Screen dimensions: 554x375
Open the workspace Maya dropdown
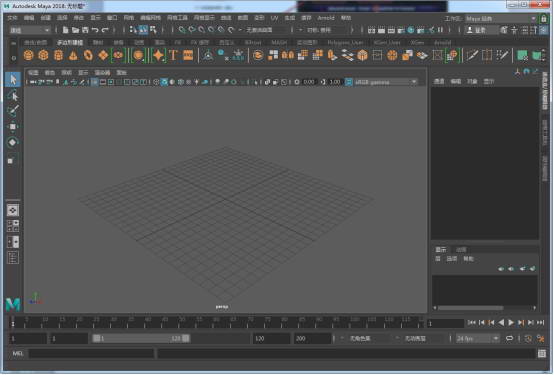[x=501, y=18]
